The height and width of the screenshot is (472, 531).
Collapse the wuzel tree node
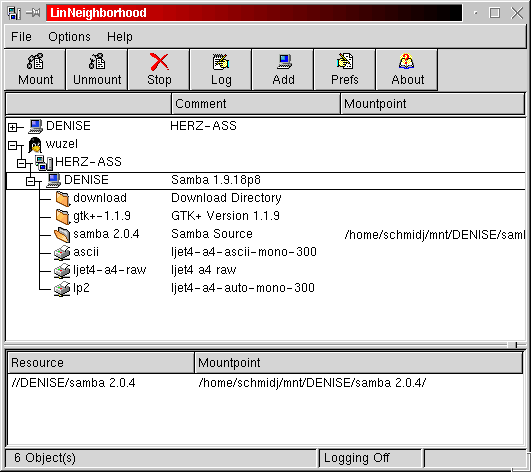(x=13, y=146)
